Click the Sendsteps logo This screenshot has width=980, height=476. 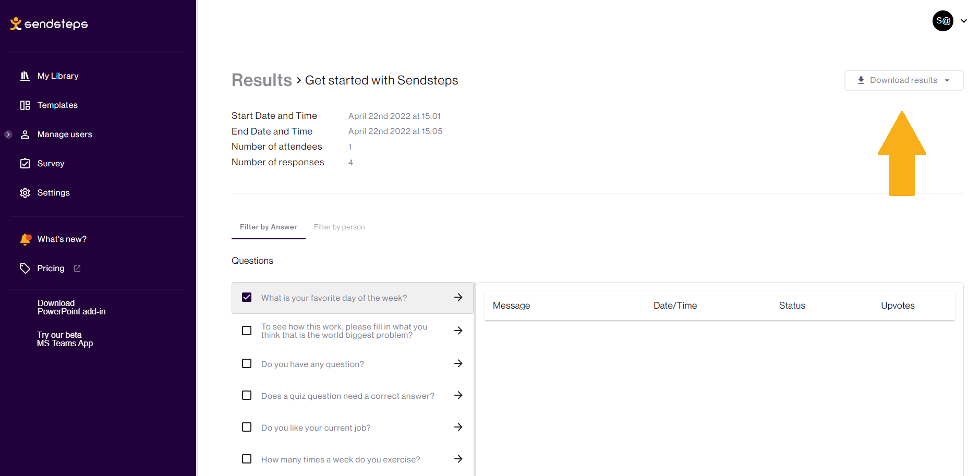[x=49, y=24]
